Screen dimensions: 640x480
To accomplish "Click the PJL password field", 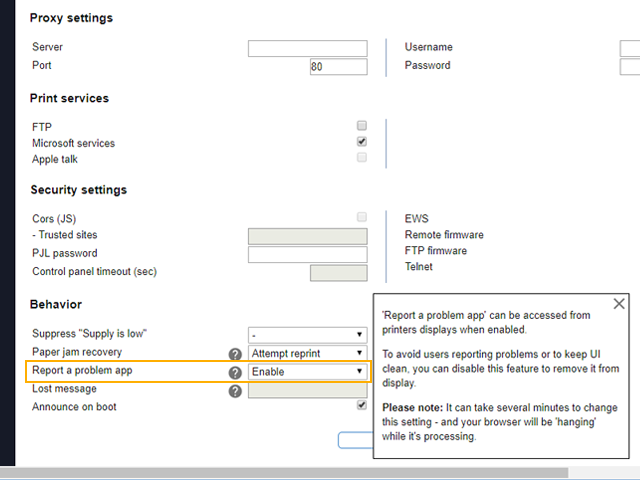I will pos(307,254).
